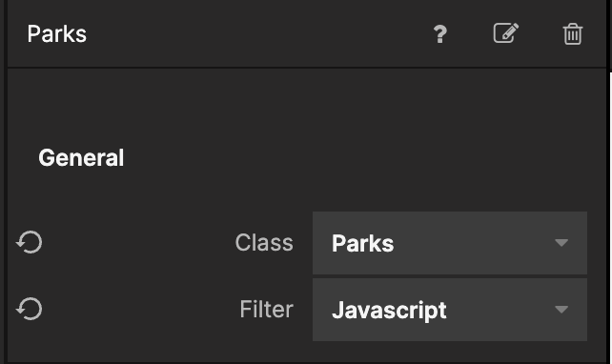Reset the Class property with its revert icon
Screen dimensions: 612x364
pyautogui.click(x=30, y=242)
